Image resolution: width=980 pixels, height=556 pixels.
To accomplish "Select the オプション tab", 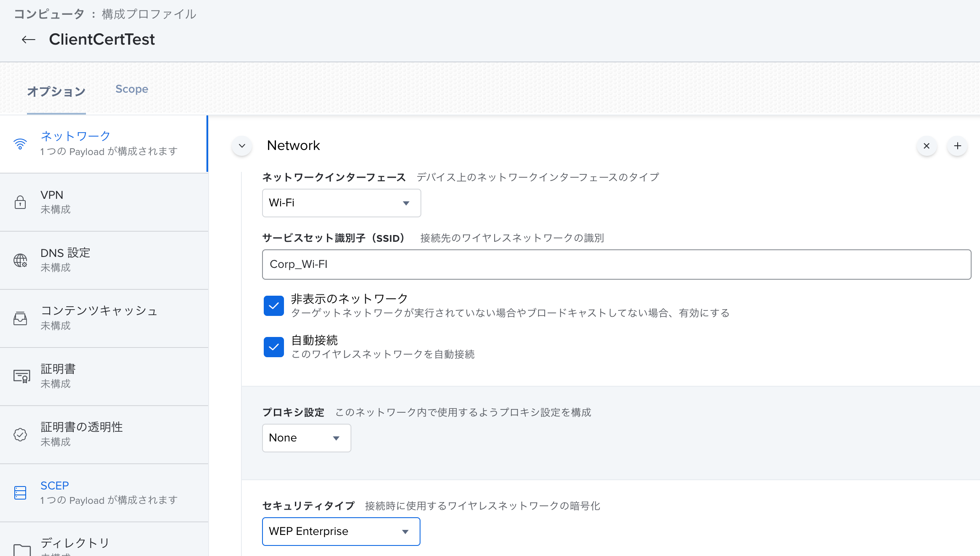I will click(56, 91).
